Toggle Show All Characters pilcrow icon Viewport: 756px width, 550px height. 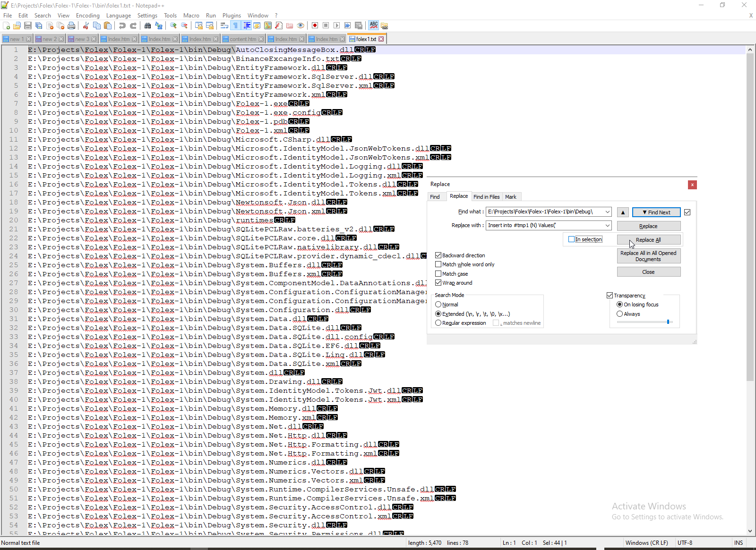coord(235,25)
